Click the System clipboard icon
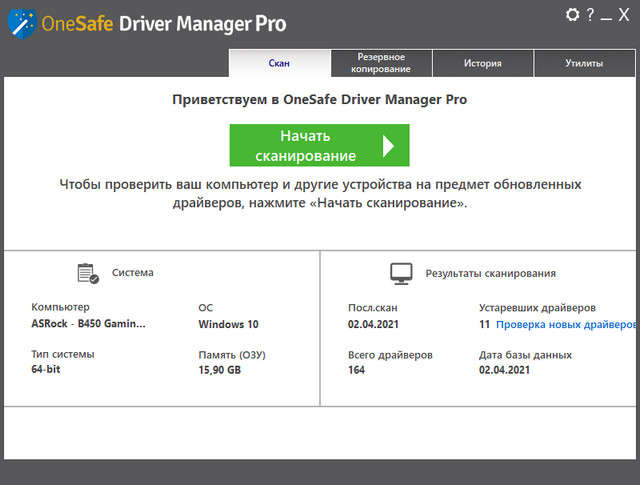Image resolution: width=640 pixels, height=485 pixels. (x=88, y=273)
